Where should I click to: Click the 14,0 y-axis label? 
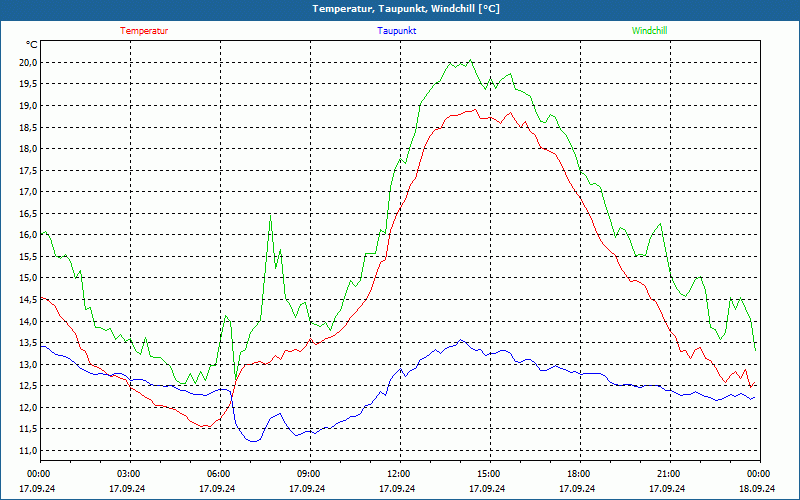point(28,321)
